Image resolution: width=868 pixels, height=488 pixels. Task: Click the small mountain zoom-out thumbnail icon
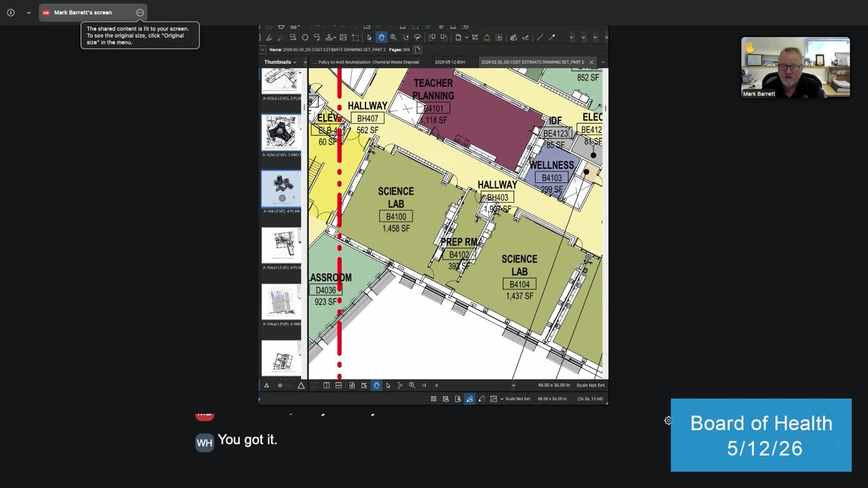pos(267,385)
